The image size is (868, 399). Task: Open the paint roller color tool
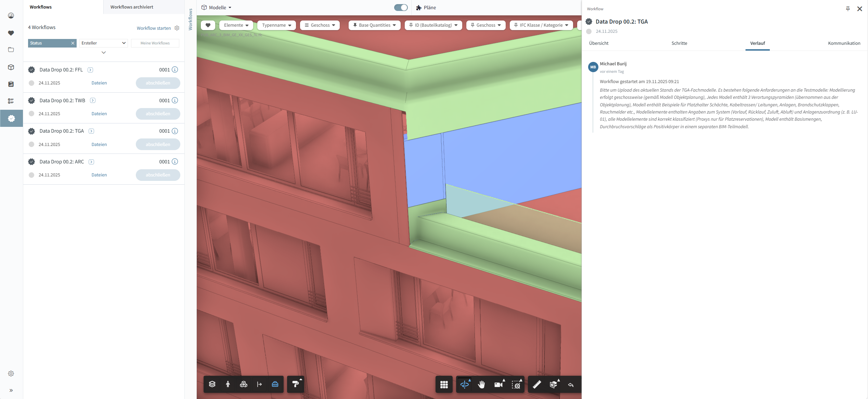pyautogui.click(x=296, y=384)
